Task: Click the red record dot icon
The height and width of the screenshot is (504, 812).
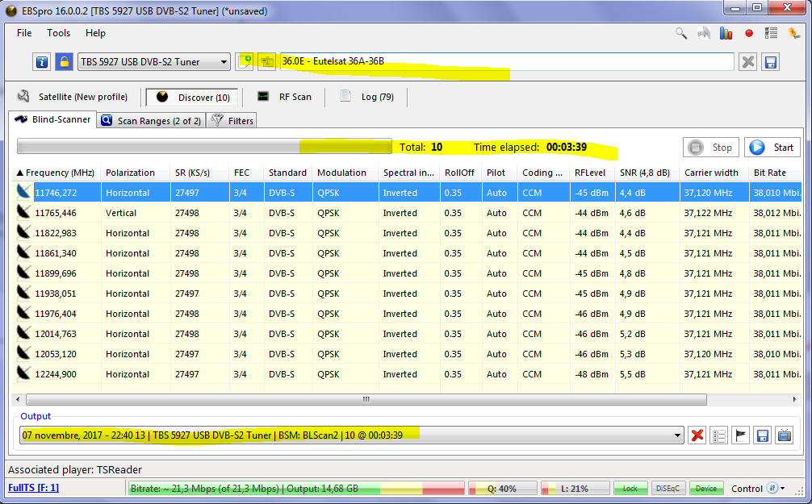Action: (x=749, y=34)
